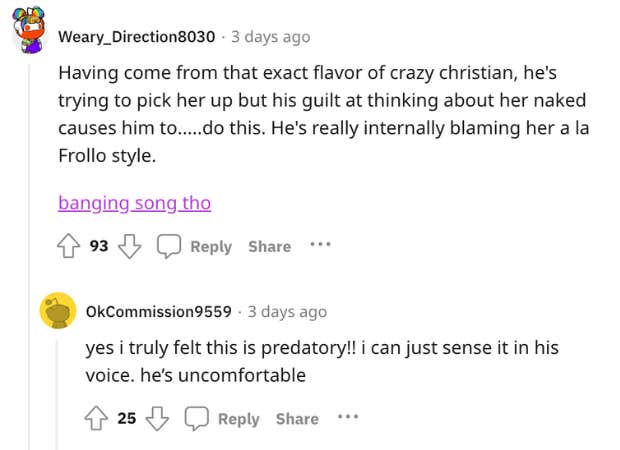Go to OkCommission9559's username profile
The width and height of the screenshot is (620, 450).
159,312
